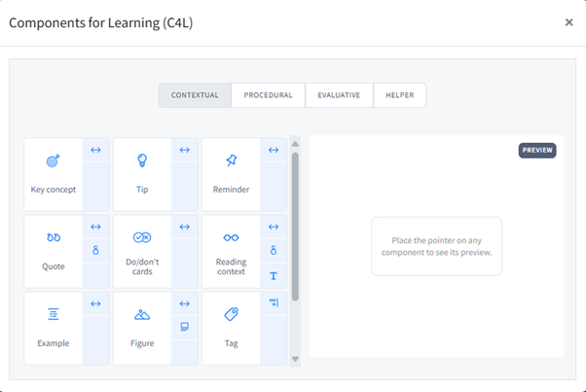Insert the Reminder pin component
Viewport: 586px width, 392px height.
[x=231, y=173]
